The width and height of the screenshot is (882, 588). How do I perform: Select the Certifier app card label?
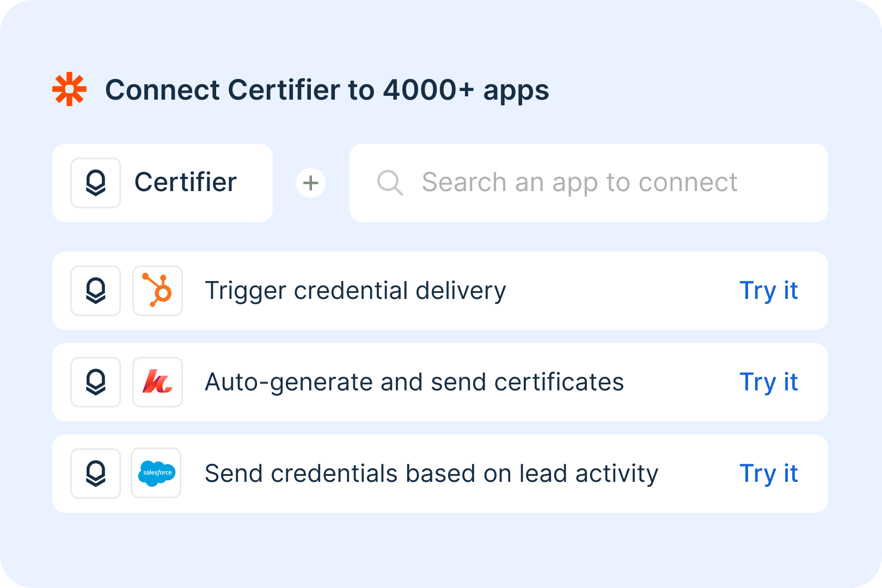pos(186,182)
